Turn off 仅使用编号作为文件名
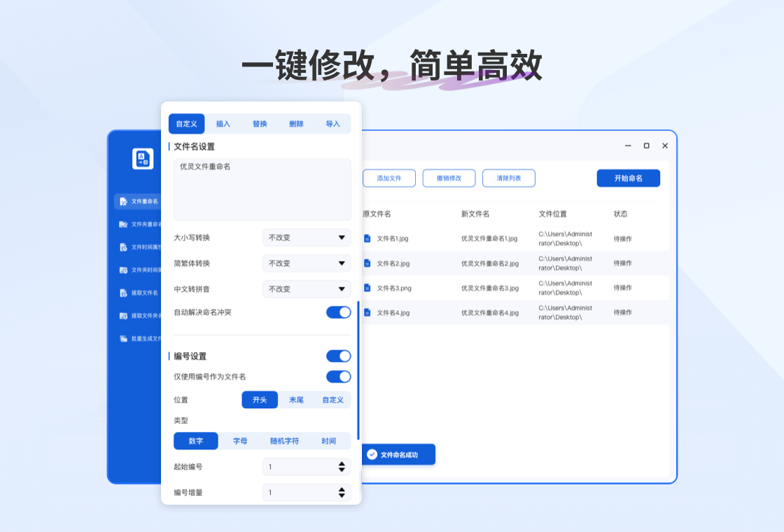784x532 pixels. [338, 376]
